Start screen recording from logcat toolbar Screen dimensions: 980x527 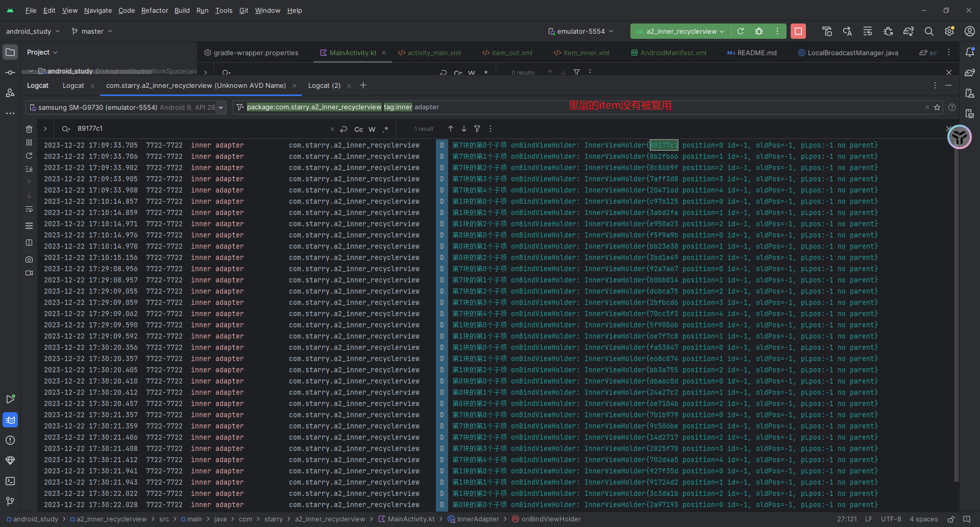(29, 273)
